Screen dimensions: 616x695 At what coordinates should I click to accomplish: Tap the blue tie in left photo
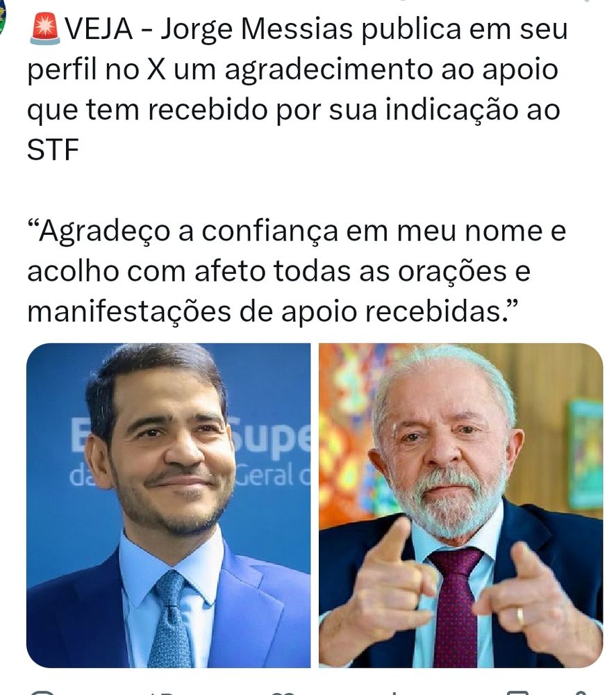(x=171, y=621)
